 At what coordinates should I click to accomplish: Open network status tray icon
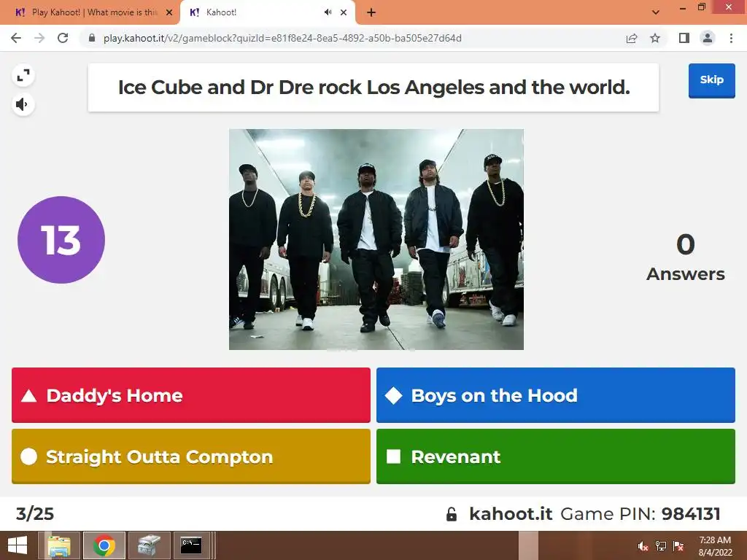661,546
